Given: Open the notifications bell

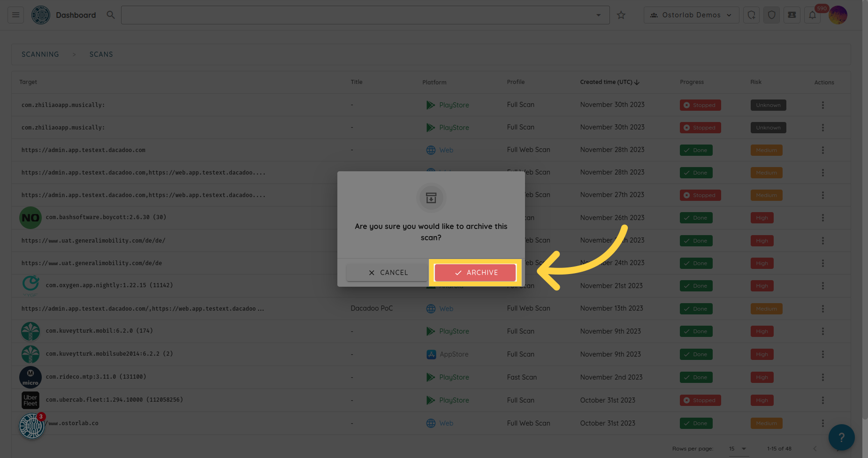Looking at the screenshot, I should tap(812, 15).
